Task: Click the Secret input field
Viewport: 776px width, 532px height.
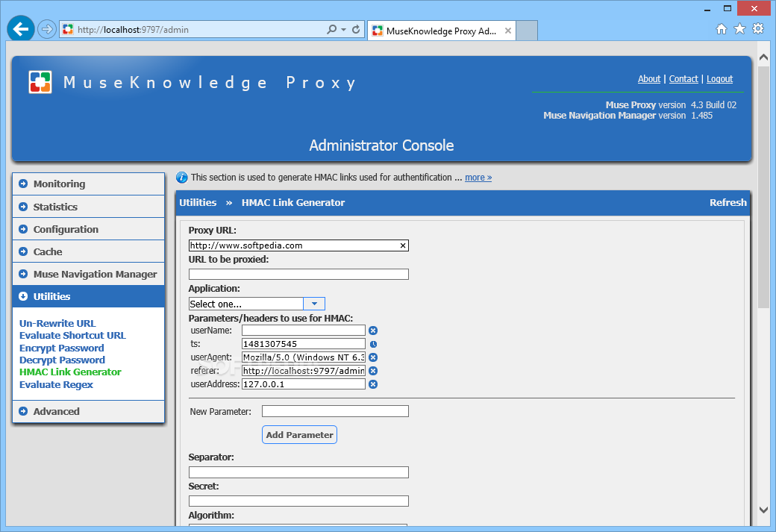Action: pos(298,501)
